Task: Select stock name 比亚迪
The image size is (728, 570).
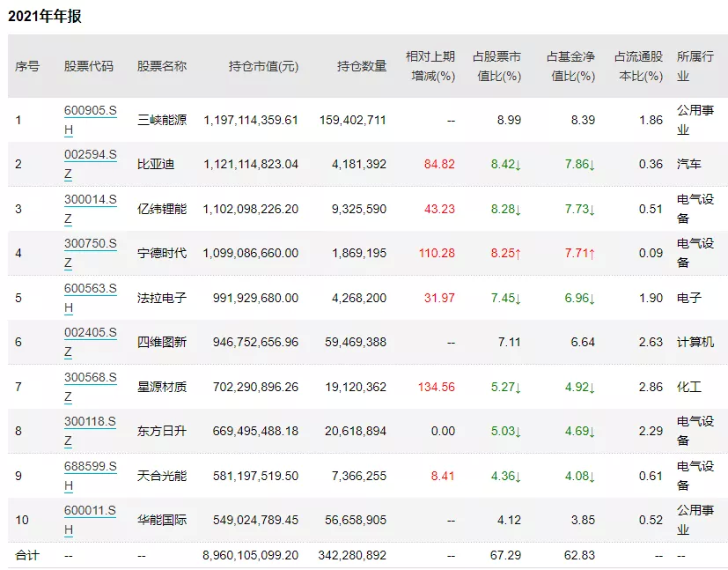Action: [x=156, y=164]
